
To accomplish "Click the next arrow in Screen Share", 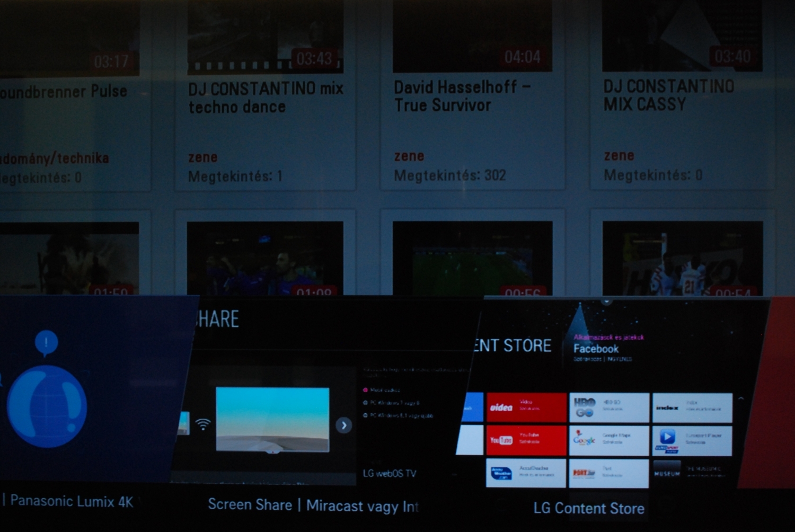I will [344, 425].
